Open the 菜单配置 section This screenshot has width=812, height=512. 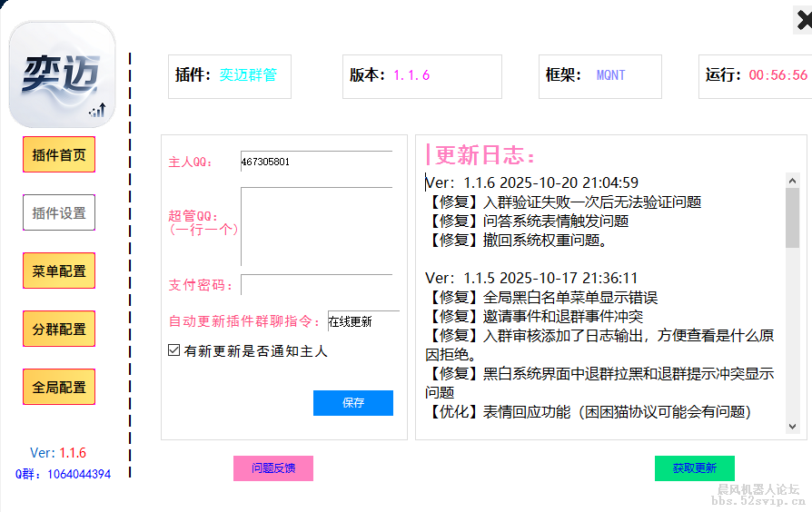tap(59, 271)
